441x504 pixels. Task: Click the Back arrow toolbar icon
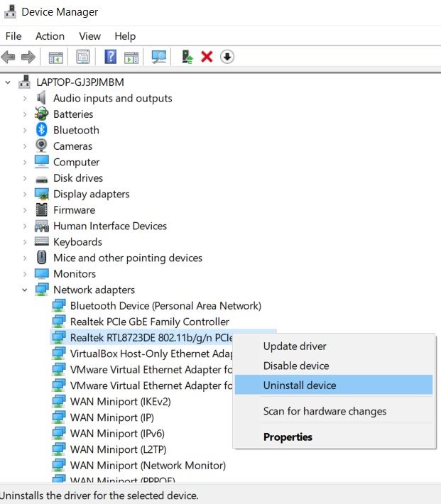coord(8,57)
